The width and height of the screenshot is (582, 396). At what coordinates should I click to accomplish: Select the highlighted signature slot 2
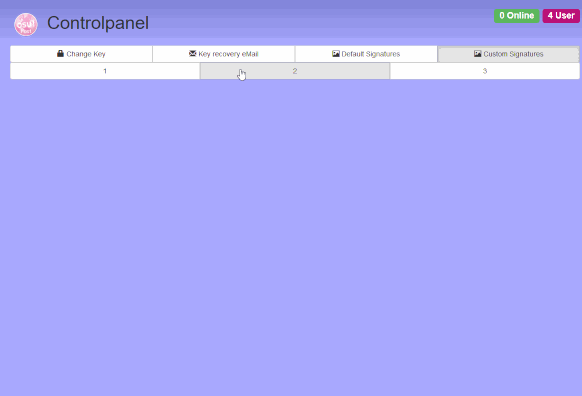pyautogui.click(x=295, y=71)
